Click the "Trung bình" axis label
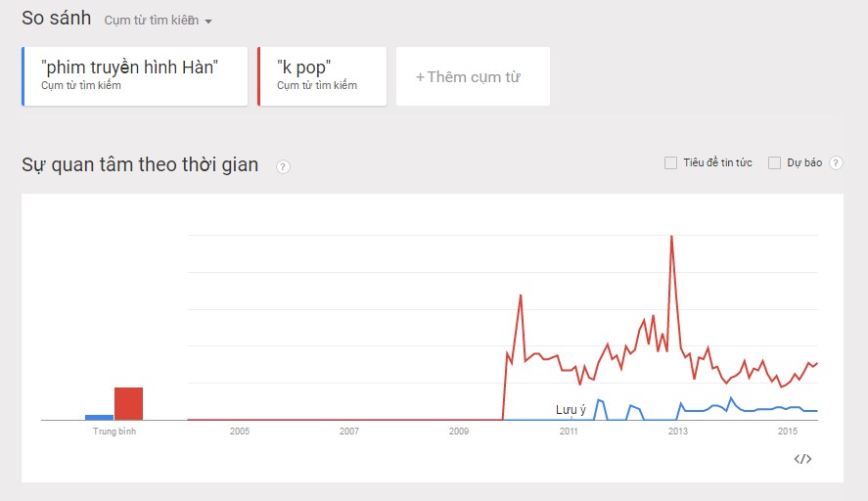This screenshot has width=868, height=501. click(114, 431)
